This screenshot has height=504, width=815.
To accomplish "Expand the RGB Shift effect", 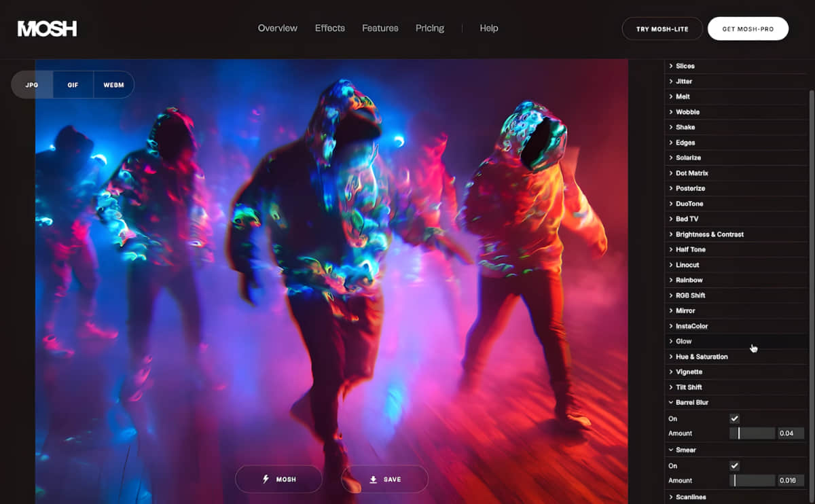I will 690,295.
